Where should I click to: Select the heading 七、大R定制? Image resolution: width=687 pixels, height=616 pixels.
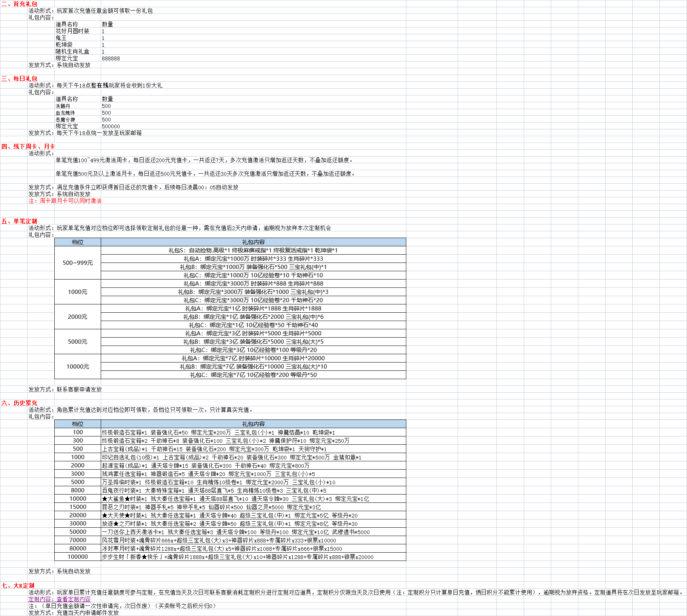coord(18,585)
